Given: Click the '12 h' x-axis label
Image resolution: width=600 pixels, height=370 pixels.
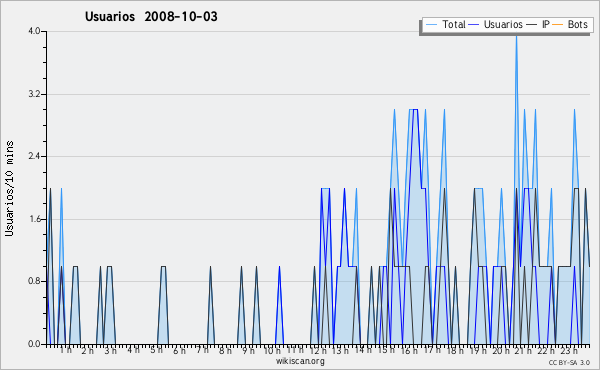Looking at the screenshot, I should coord(318,351).
